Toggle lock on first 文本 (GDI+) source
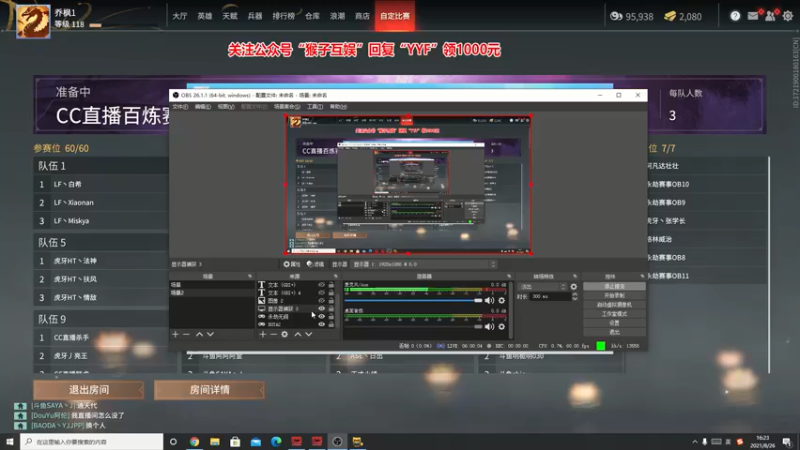 [331, 285]
